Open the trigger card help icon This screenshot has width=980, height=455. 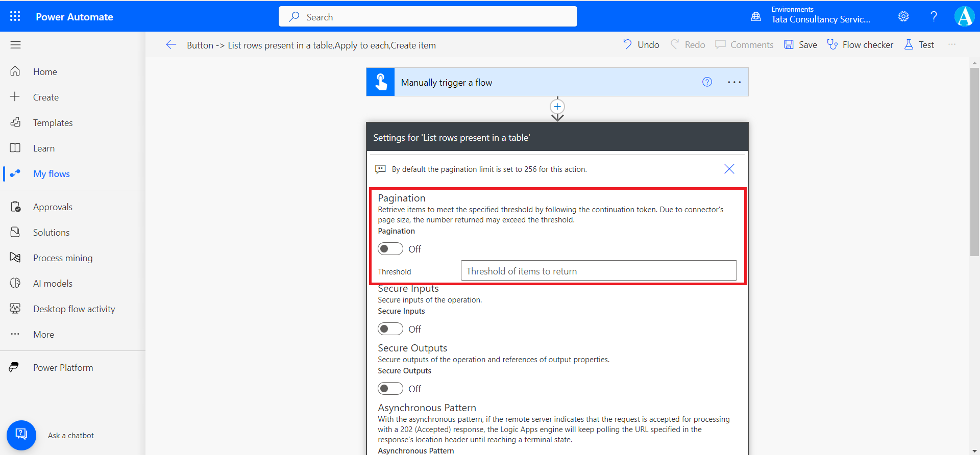click(x=707, y=82)
